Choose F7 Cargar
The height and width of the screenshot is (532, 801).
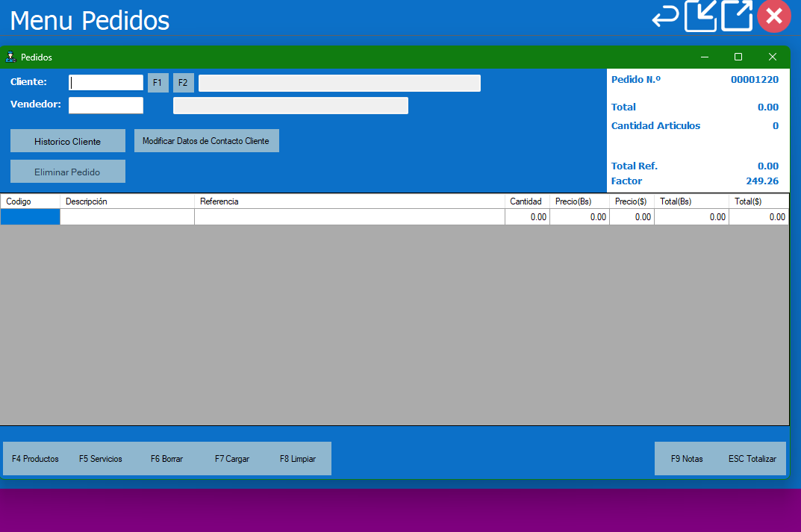click(232, 459)
